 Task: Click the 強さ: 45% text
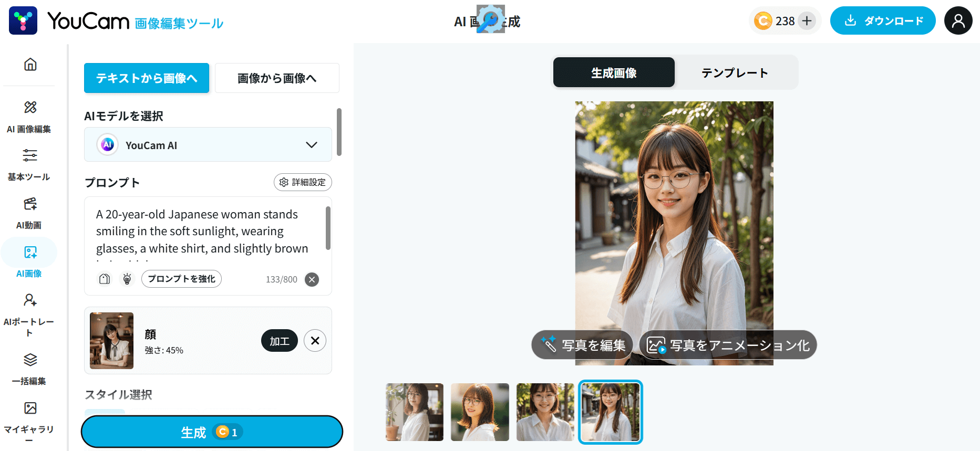pyautogui.click(x=164, y=350)
